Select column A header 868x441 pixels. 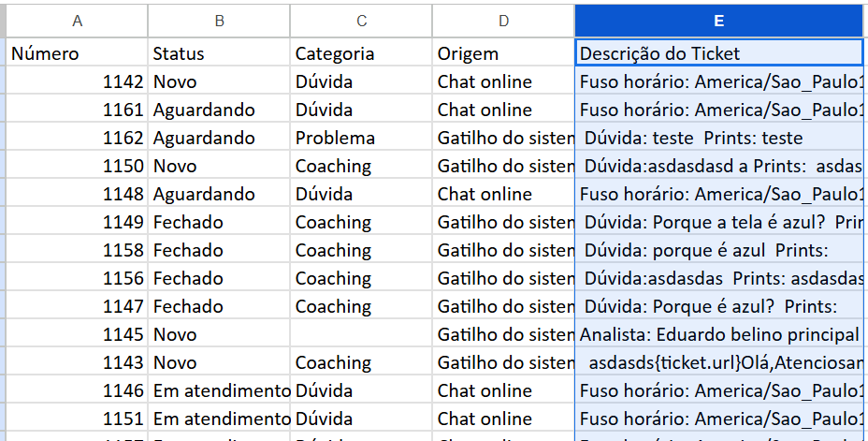[x=77, y=21]
